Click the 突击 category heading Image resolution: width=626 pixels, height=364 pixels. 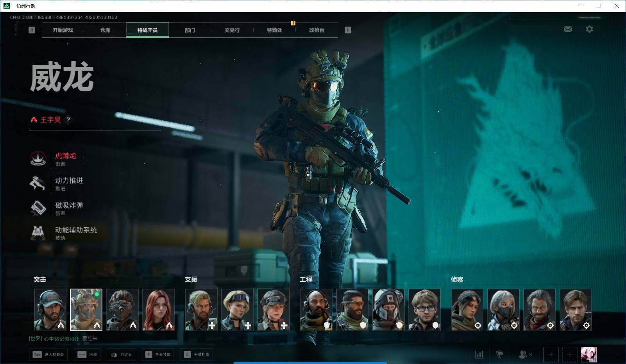(x=40, y=280)
